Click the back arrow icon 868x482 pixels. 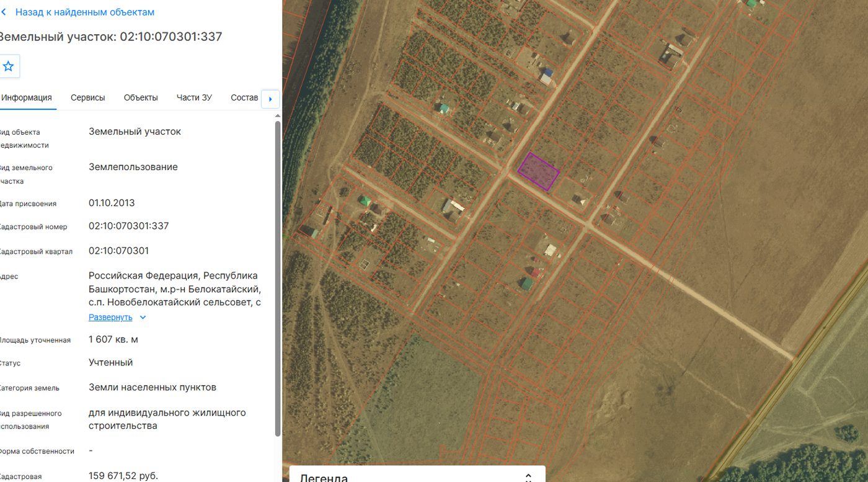click(4, 12)
